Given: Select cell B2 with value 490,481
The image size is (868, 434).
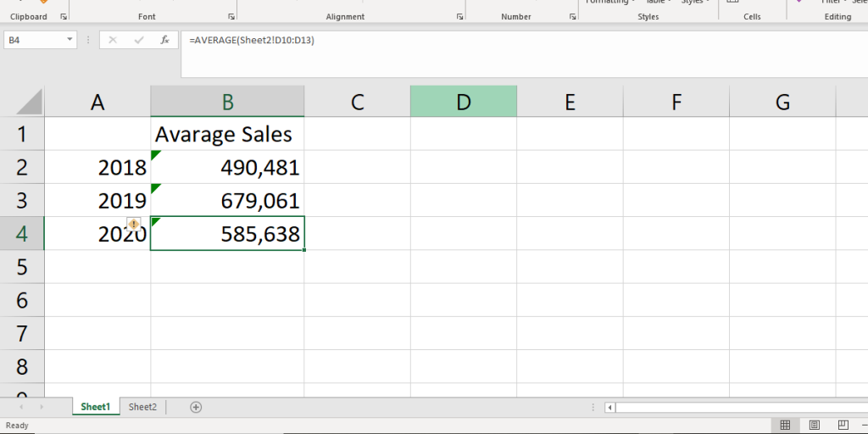Looking at the screenshot, I should (227, 167).
